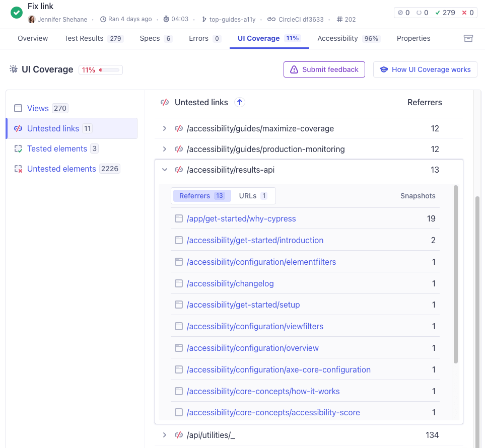The width and height of the screenshot is (485, 448).
Task: Click the sort arrow beside Untested links heading
Action: coord(240,102)
